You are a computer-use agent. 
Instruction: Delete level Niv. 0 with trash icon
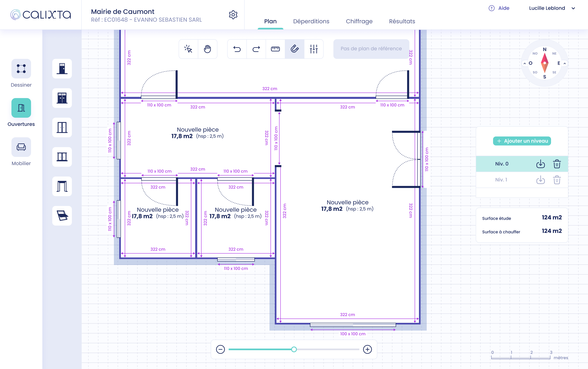(557, 164)
